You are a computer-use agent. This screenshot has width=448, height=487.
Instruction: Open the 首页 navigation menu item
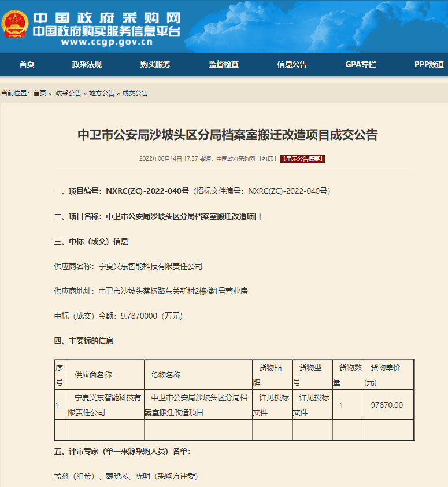pyautogui.click(x=27, y=64)
